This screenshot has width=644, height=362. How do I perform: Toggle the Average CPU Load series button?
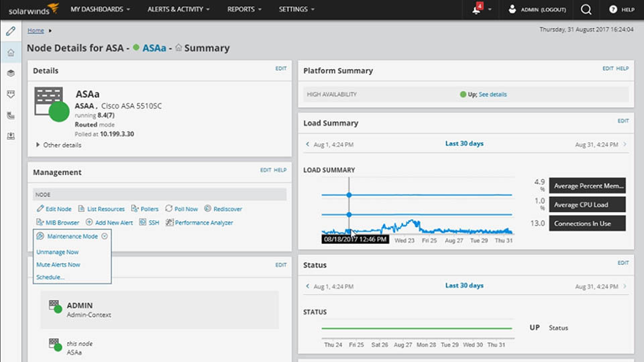click(x=588, y=204)
